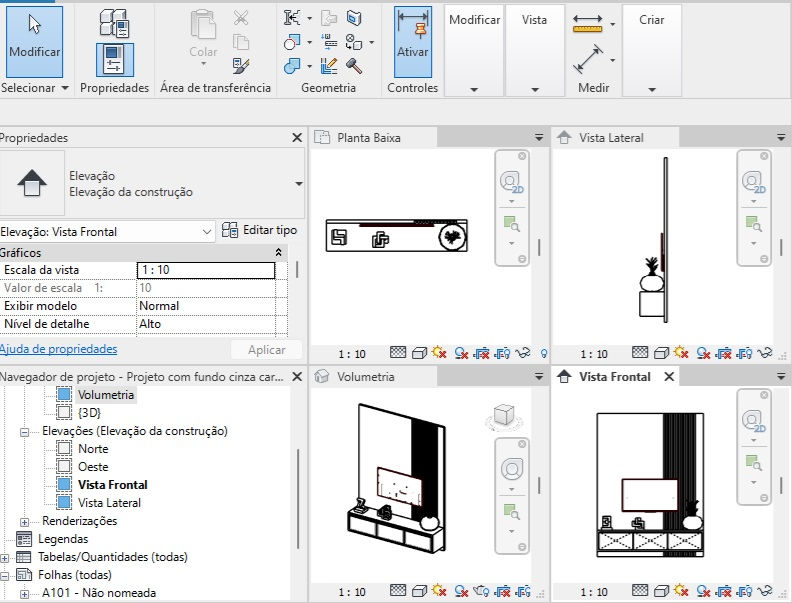Select the Measure between two references tool
792x603 pixels.
coord(587,24)
